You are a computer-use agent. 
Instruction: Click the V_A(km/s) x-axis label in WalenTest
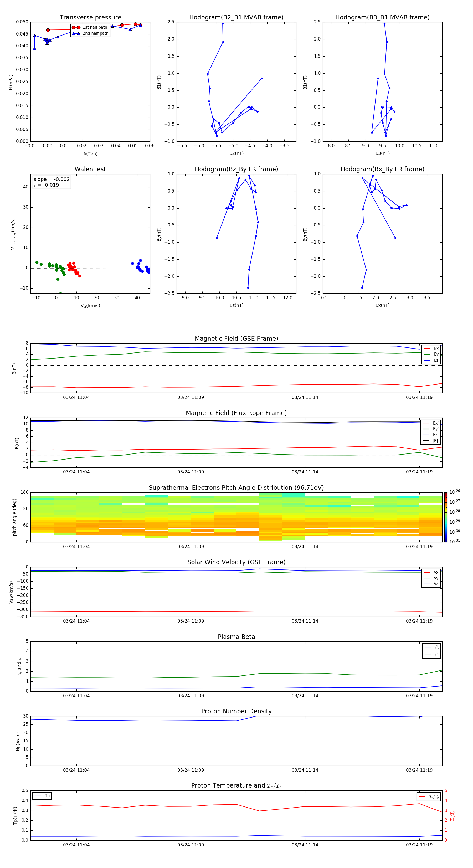pyautogui.click(x=90, y=306)
